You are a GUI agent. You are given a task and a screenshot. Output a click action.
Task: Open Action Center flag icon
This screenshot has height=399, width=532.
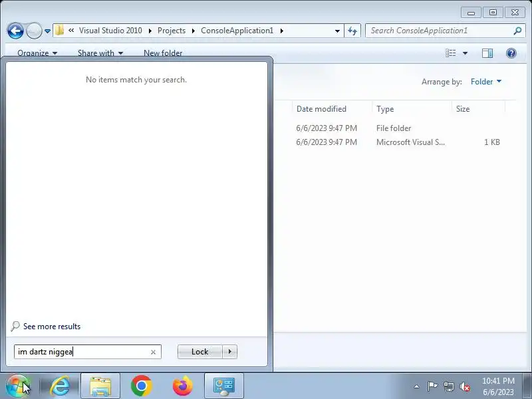[432, 386]
